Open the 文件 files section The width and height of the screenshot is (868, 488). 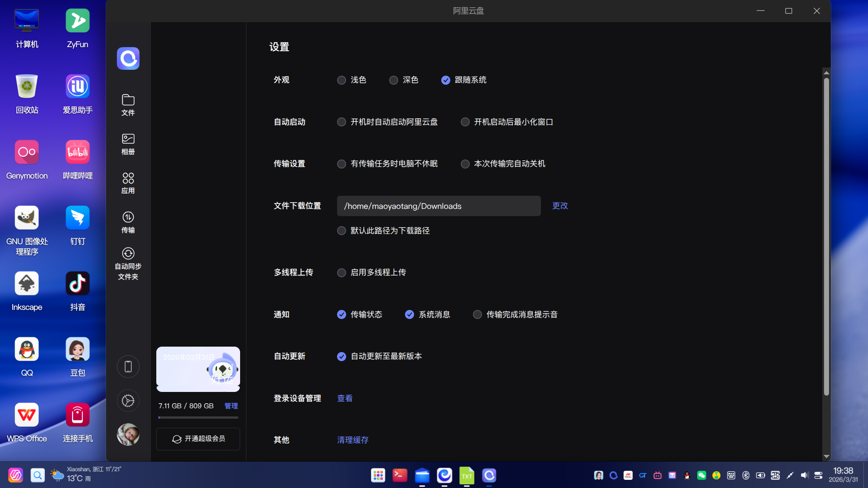(128, 105)
